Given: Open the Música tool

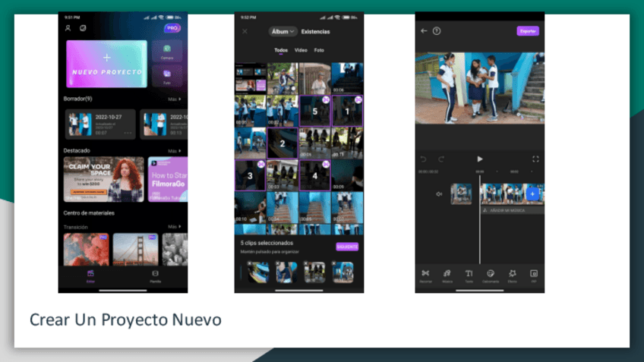Looking at the screenshot, I should pos(447,275).
